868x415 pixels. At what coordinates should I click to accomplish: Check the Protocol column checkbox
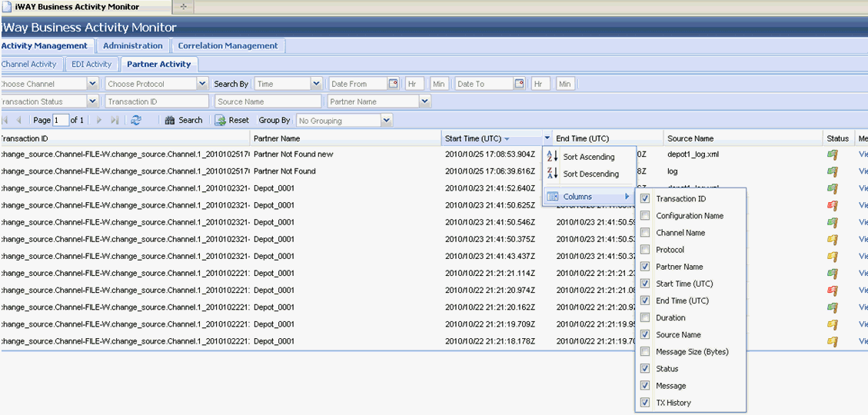click(645, 250)
